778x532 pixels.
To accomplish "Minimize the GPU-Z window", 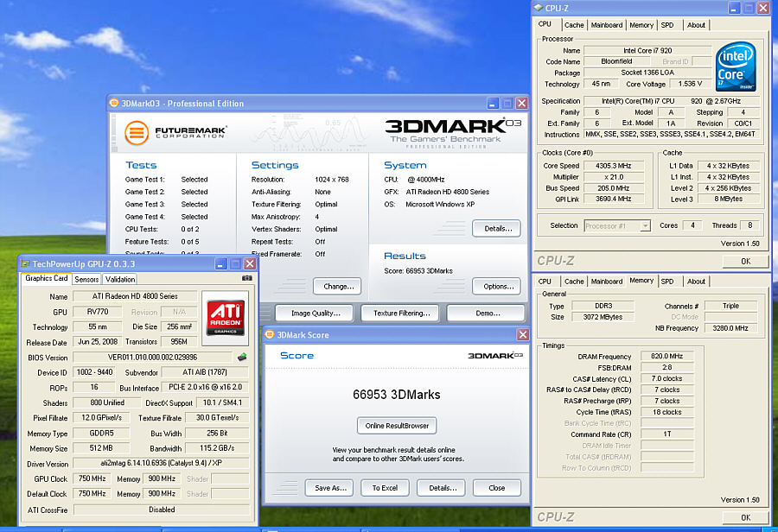I will pos(221,263).
